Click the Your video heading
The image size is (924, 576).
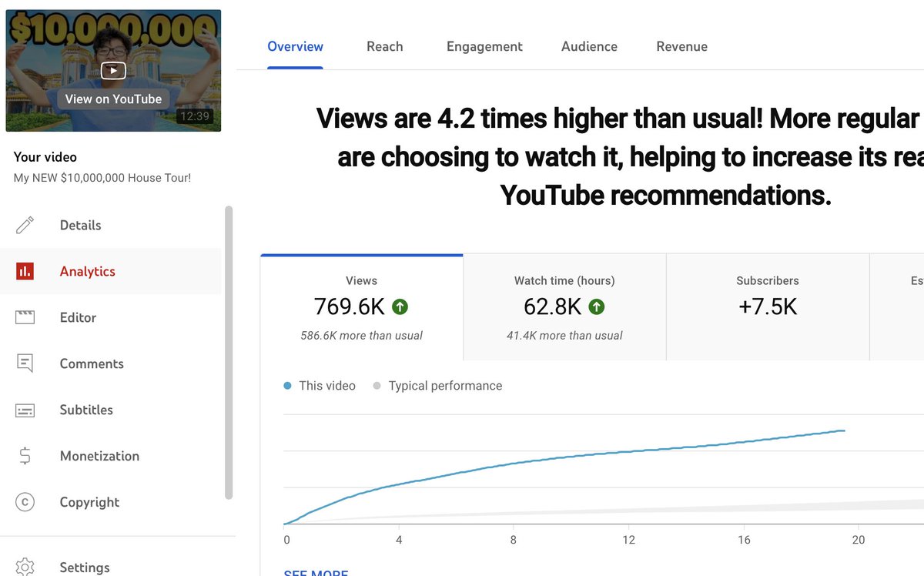point(45,157)
